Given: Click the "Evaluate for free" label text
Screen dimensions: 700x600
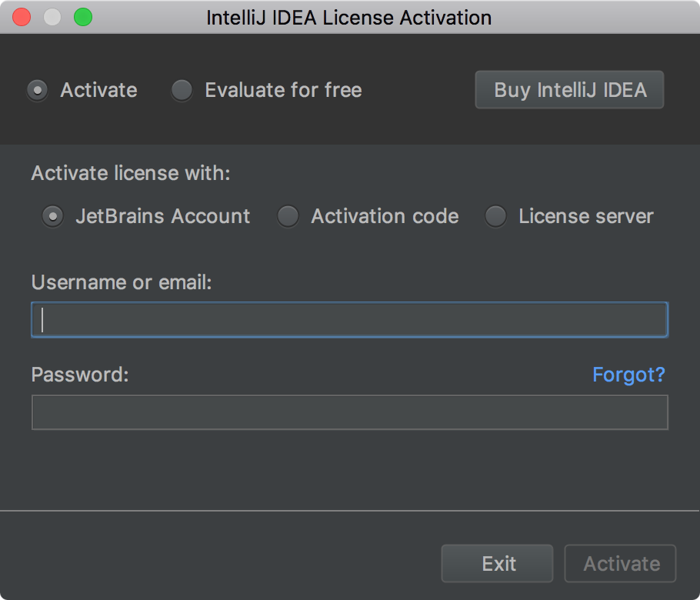Looking at the screenshot, I should (283, 90).
